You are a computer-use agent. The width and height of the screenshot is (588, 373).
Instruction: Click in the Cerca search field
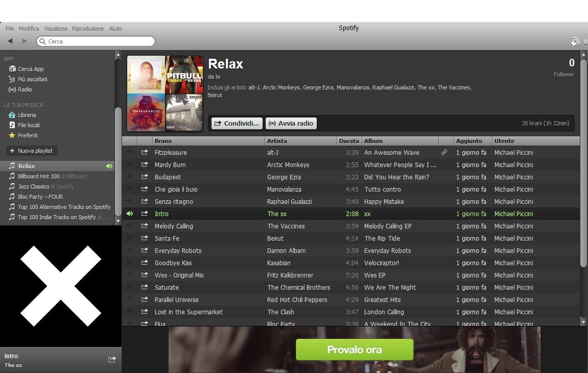[96, 41]
